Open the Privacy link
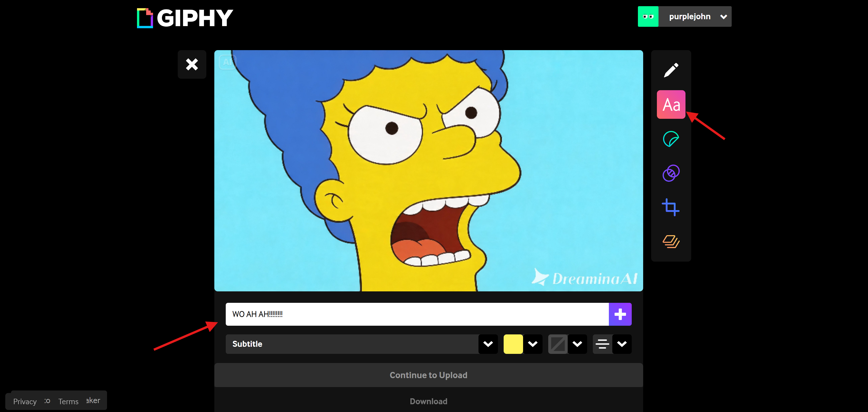Screen dimensions: 868x412 25,401
